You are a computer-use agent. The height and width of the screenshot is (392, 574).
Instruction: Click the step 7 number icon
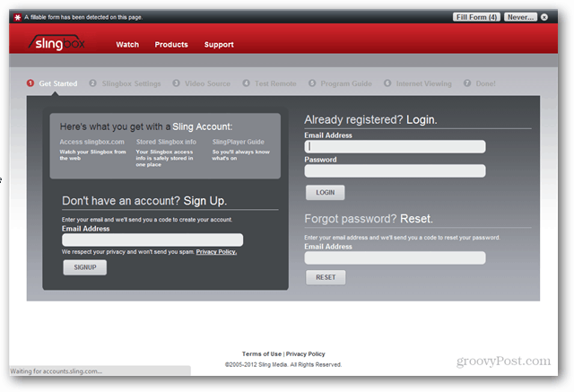(x=467, y=83)
